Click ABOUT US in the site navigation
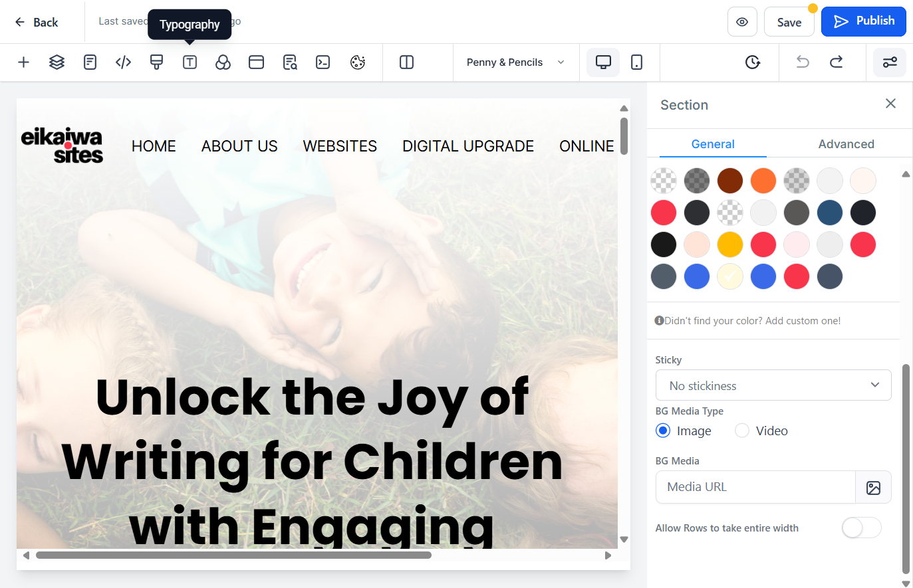913x588 pixels. pos(239,146)
